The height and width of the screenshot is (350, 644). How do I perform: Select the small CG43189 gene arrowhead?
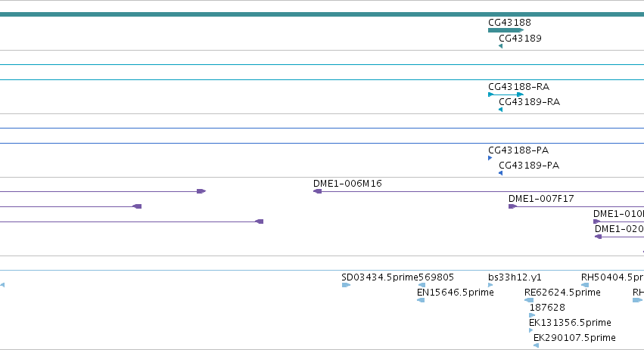[501, 46]
